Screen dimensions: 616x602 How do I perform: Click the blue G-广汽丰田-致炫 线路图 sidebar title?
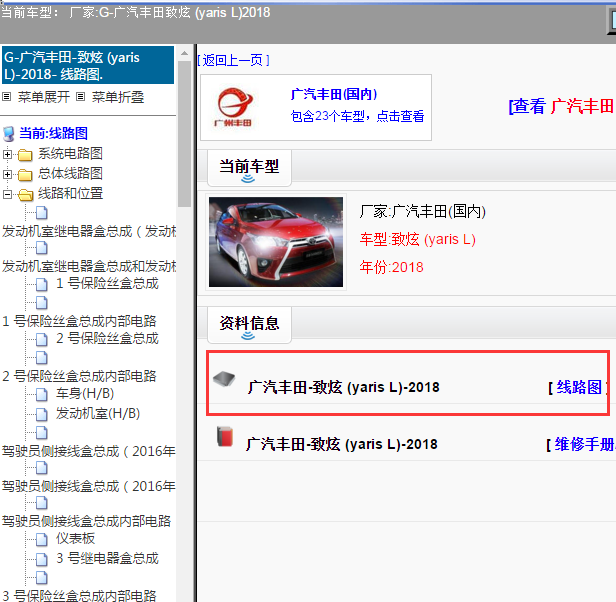tap(88, 65)
